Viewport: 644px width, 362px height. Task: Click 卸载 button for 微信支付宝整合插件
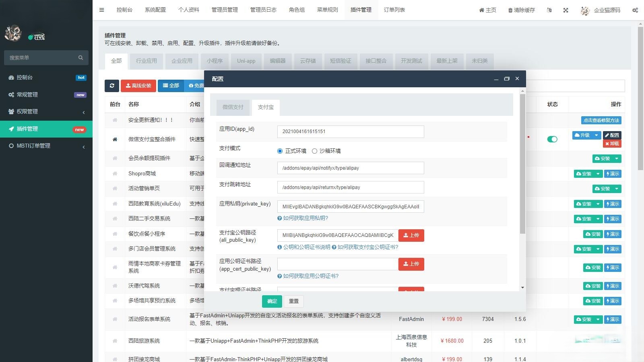click(x=612, y=144)
